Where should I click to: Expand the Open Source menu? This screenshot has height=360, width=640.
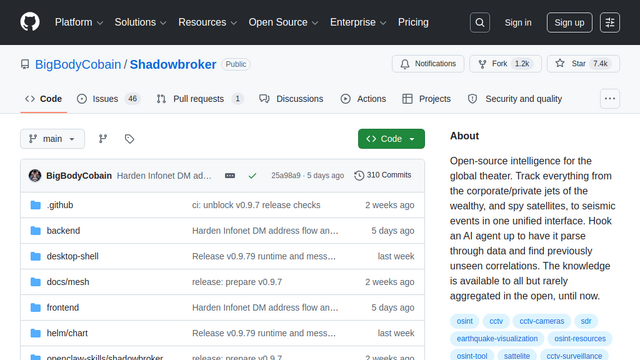(283, 22)
